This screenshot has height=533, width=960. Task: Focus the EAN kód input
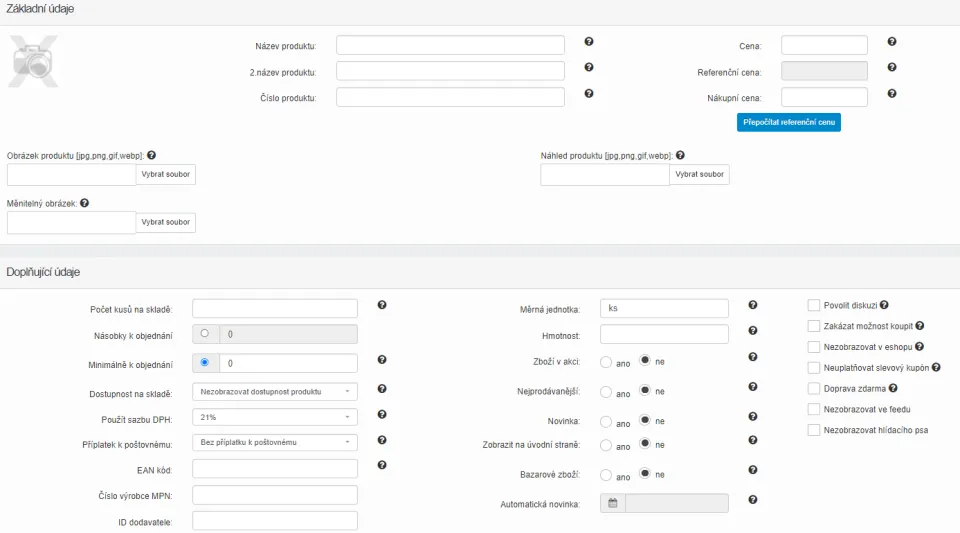[x=275, y=469]
